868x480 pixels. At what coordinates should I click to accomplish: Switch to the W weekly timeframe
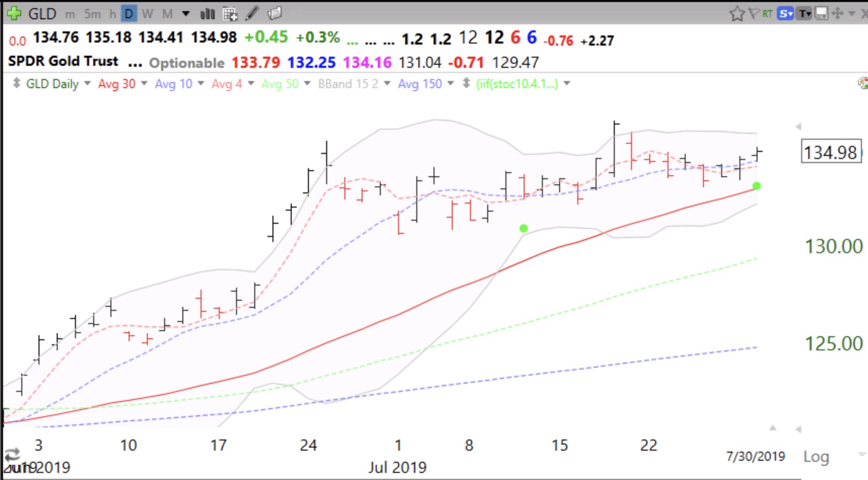(147, 14)
